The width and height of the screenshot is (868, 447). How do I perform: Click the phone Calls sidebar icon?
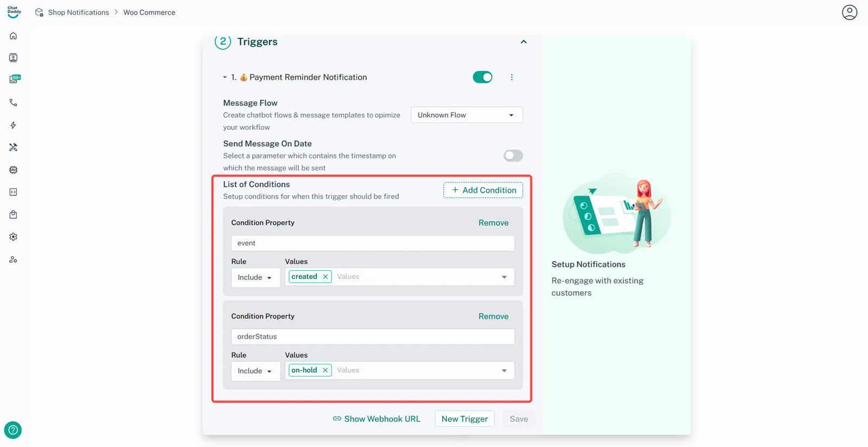coord(13,103)
